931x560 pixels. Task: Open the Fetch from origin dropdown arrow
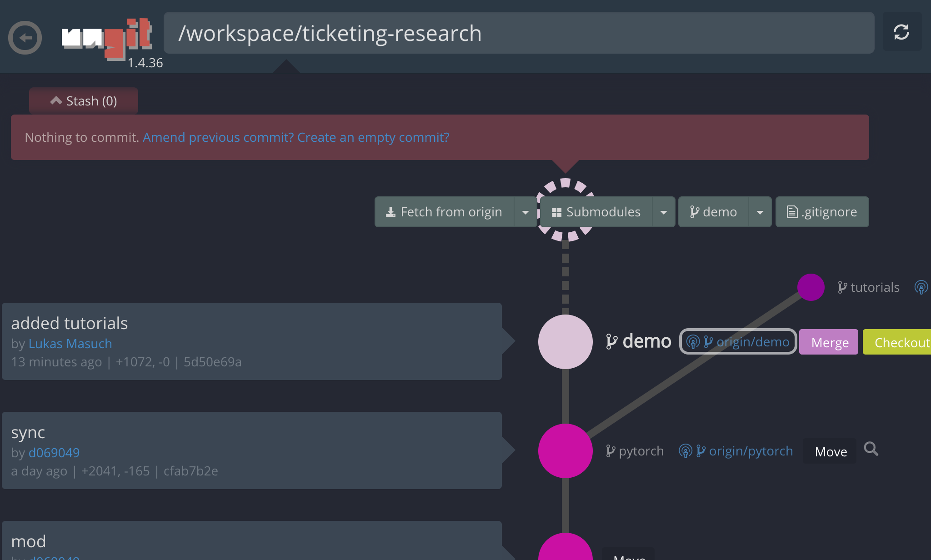click(526, 212)
